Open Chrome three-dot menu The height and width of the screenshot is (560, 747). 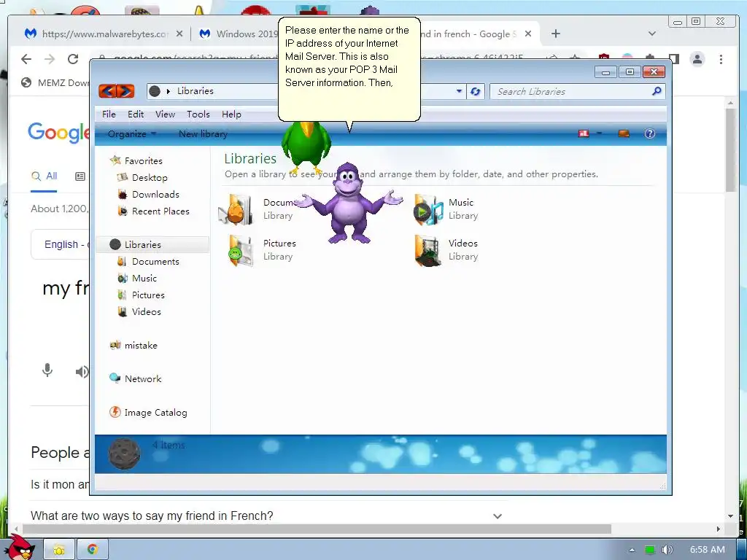coord(721,59)
